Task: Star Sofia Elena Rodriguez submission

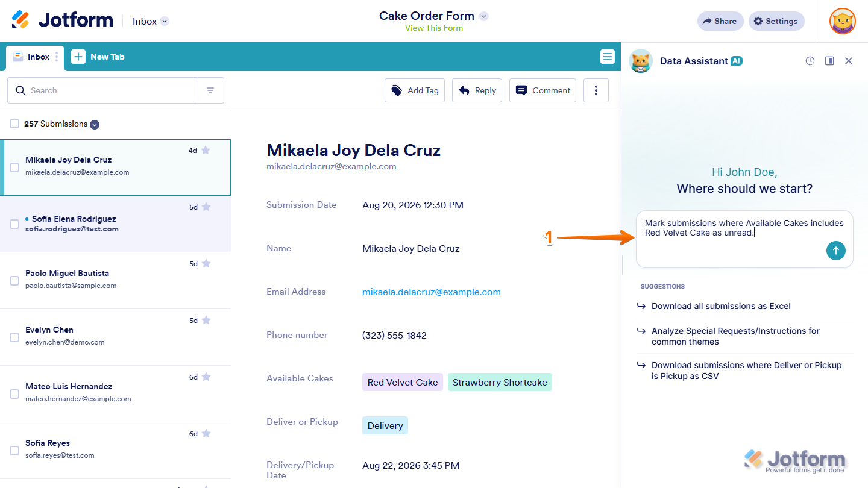Action: click(206, 207)
